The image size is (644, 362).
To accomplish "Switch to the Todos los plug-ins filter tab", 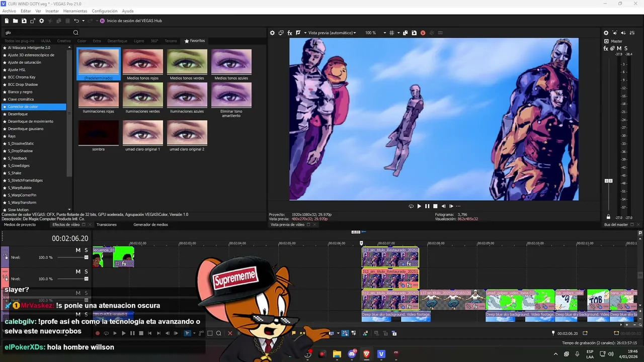I will pos(20,41).
